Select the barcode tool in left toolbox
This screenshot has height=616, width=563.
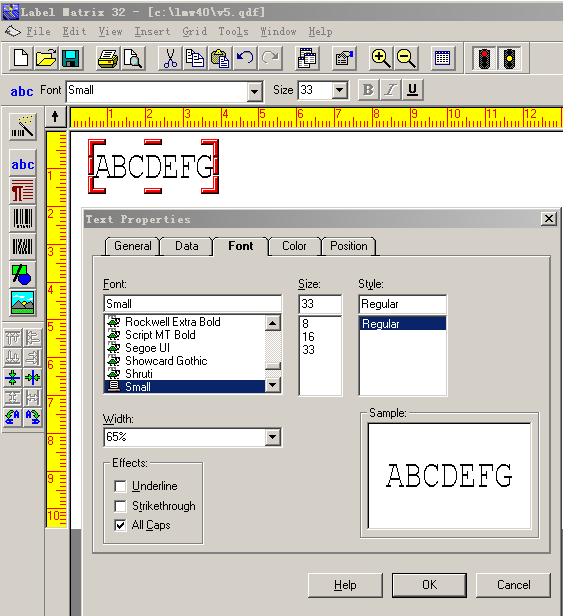(22, 219)
